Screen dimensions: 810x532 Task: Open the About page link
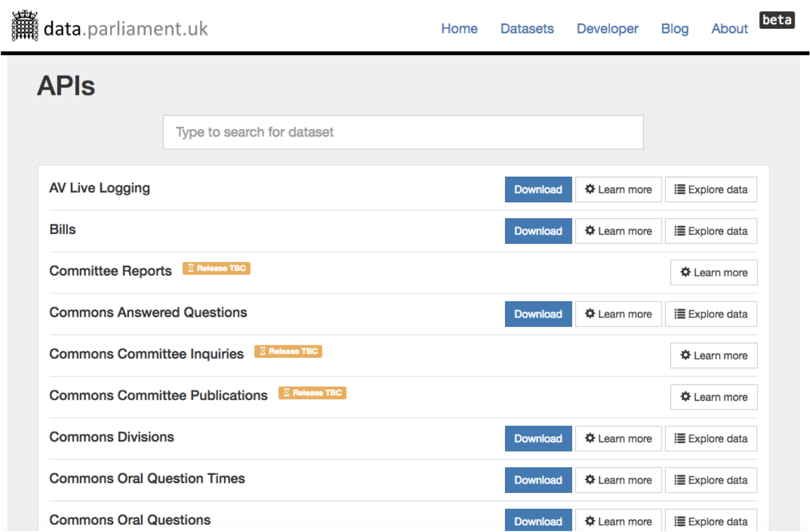click(729, 28)
